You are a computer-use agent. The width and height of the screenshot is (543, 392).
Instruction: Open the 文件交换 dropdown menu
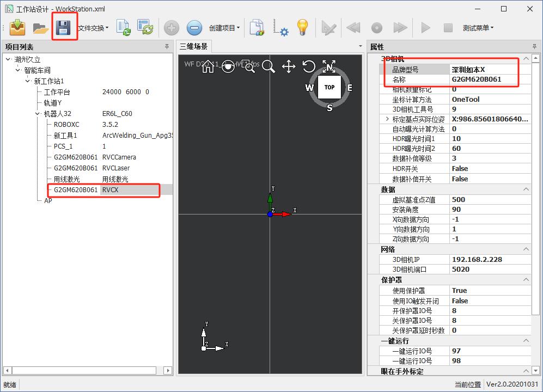93,28
